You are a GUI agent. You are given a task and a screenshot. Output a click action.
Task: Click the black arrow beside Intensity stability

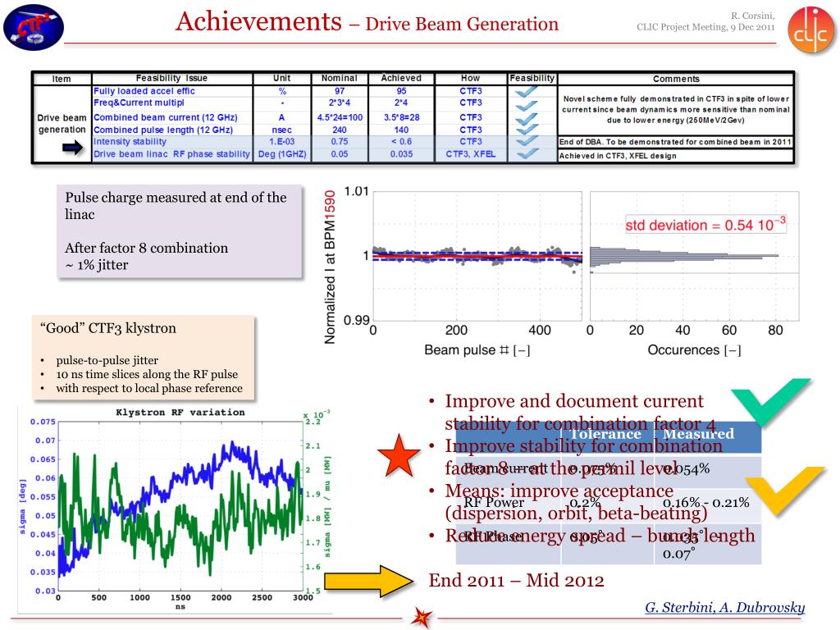72,148
